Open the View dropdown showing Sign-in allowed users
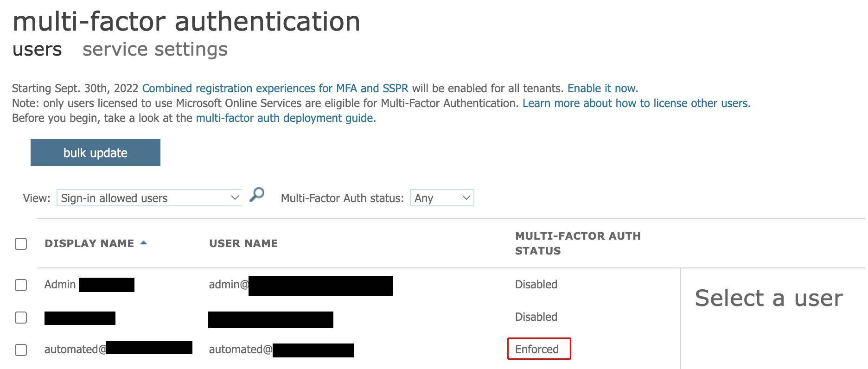The image size is (868, 369). click(x=149, y=198)
